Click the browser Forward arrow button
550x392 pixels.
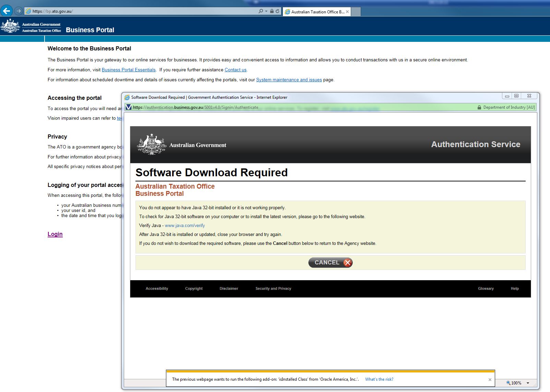coord(19,11)
